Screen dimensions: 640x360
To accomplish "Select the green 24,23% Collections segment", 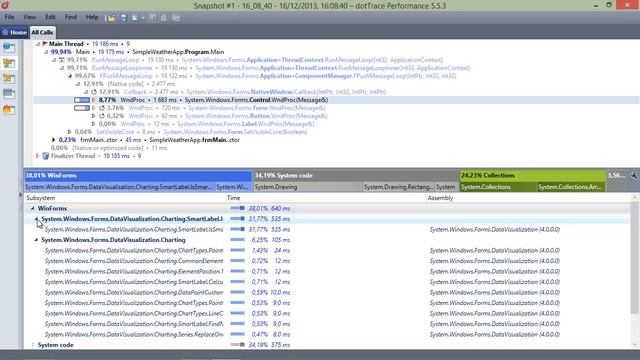I will [532, 176].
